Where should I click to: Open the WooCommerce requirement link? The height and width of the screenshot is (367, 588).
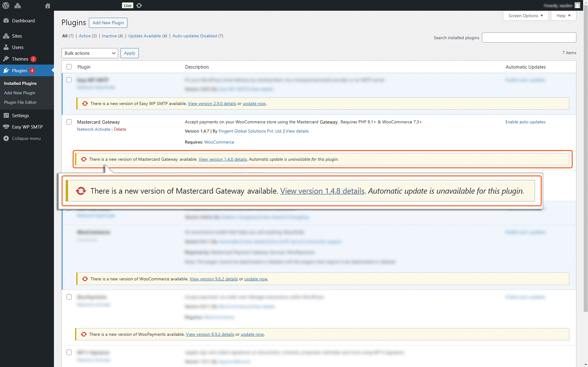coord(219,142)
